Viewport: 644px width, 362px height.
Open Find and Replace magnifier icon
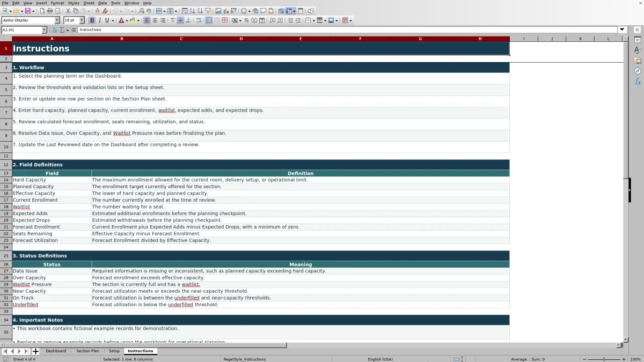[x=141, y=11]
